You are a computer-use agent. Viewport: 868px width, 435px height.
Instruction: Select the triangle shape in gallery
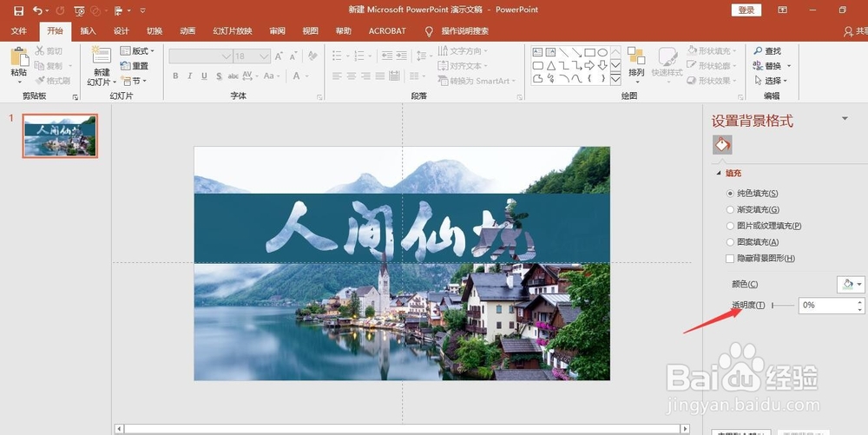[551, 65]
